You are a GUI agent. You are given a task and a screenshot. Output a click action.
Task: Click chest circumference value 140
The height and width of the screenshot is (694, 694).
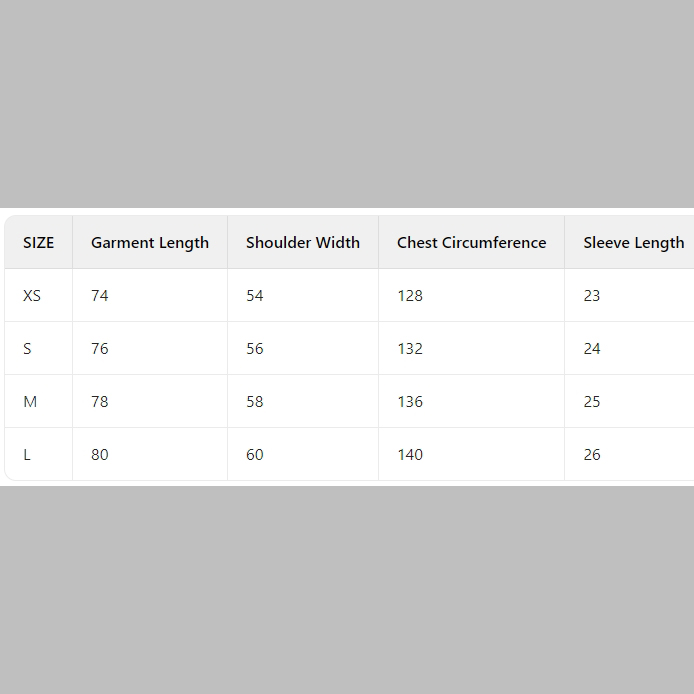click(x=410, y=454)
